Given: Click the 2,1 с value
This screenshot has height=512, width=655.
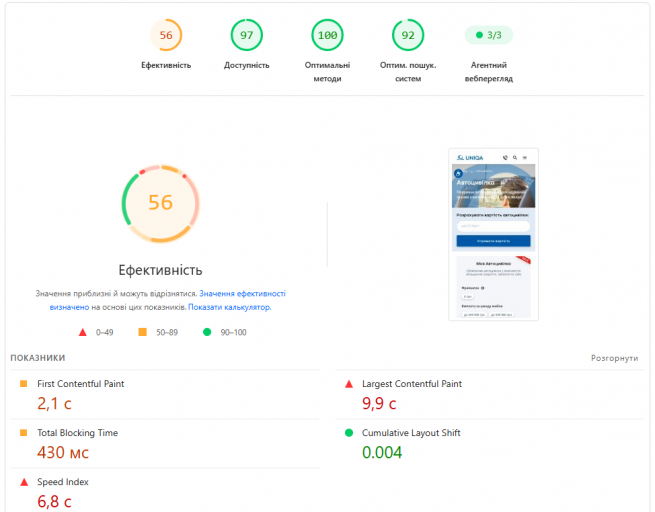Looking at the screenshot, I should pyautogui.click(x=54, y=403).
